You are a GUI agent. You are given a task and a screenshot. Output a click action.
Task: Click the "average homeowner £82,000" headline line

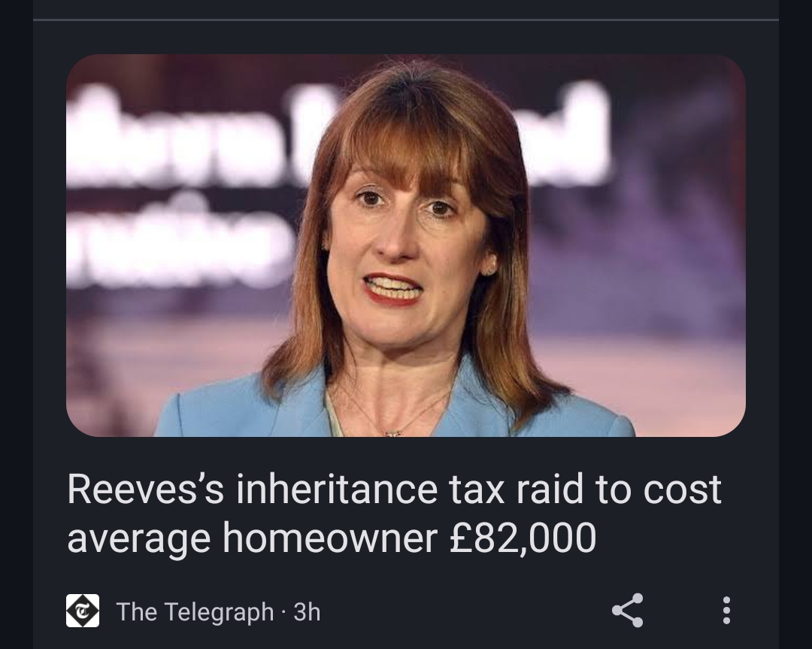(332, 537)
